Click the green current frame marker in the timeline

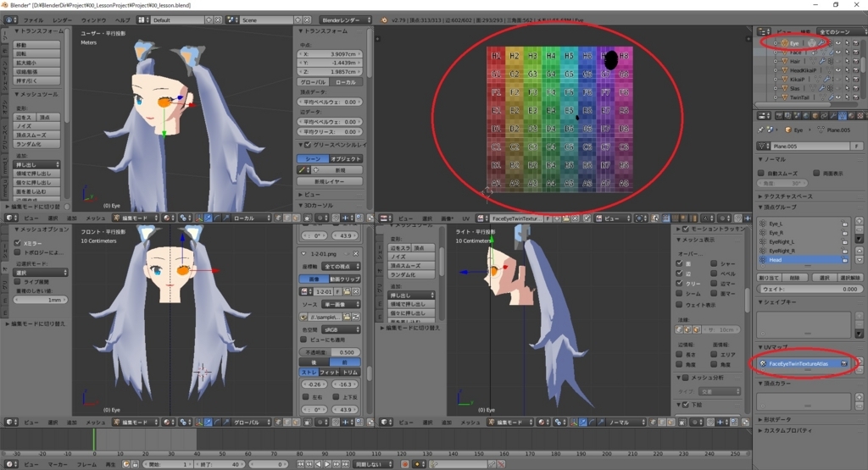click(93, 440)
